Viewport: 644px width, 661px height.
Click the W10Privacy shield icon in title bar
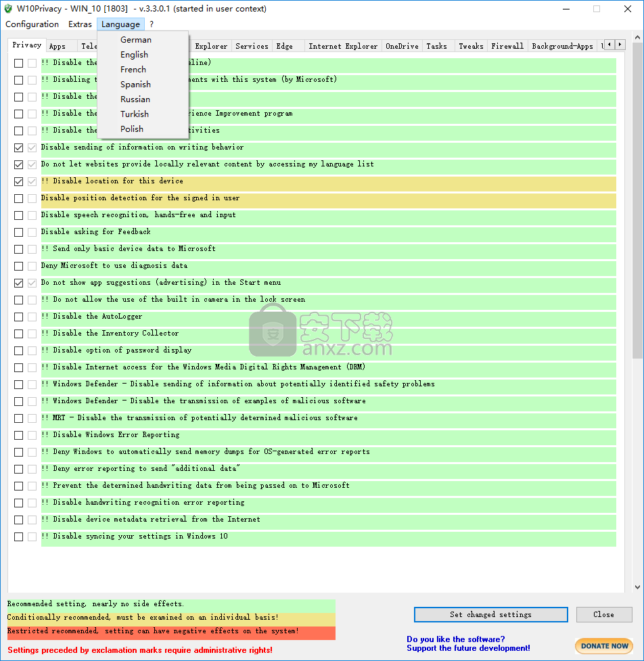8,9
